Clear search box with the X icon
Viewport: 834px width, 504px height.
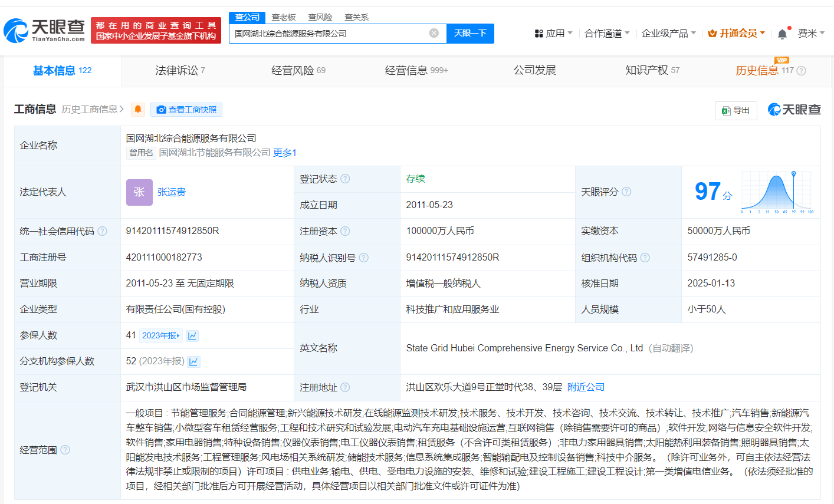[434, 33]
